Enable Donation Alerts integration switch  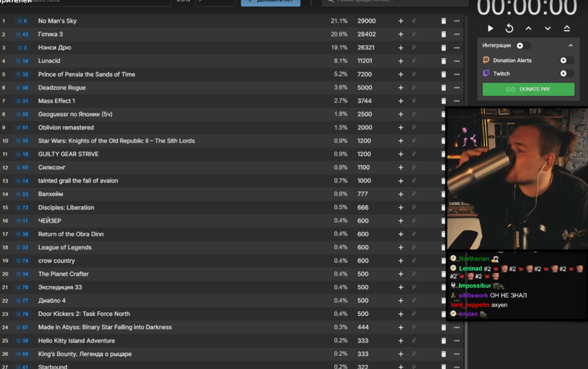pyautogui.click(x=566, y=60)
